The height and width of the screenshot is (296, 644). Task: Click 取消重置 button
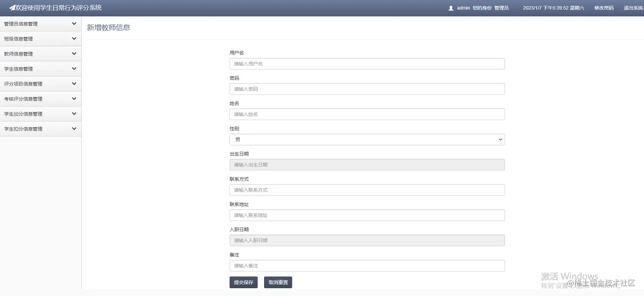pos(278,282)
